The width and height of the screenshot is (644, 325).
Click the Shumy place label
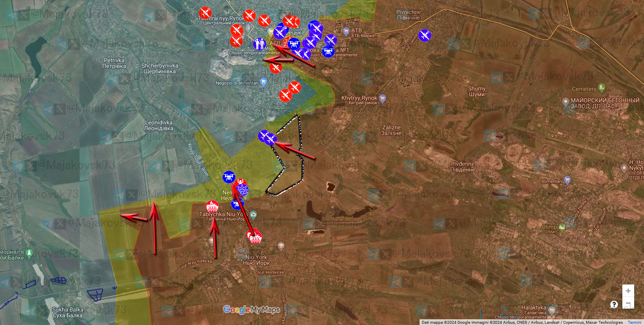(x=477, y=91)
